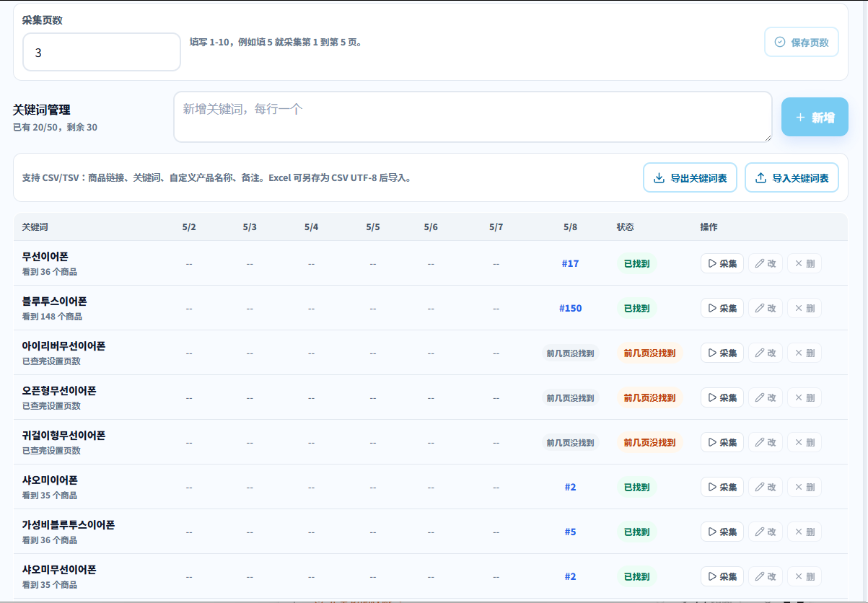Click orange 前几页没找到 status for 아이리버무선이어폰
Screen dimensions: 868x603
[x=649, y=353]
